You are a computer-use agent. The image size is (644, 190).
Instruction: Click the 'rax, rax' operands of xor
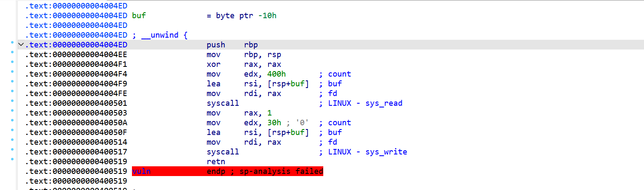[263, 64]
